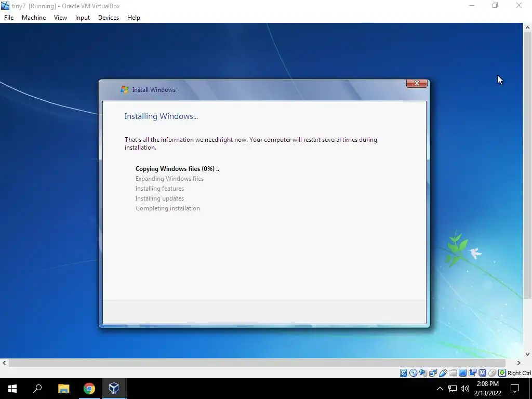The height and width of the screenshot is (399, 532).
Task: Click the network tray icon
Action: tap(453, 389)
